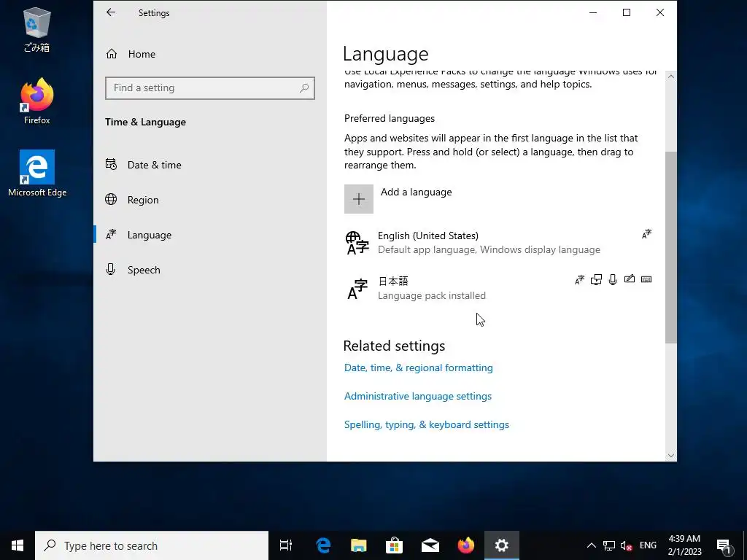Launch Firefox from the taskbar

(x=466, y=545)
